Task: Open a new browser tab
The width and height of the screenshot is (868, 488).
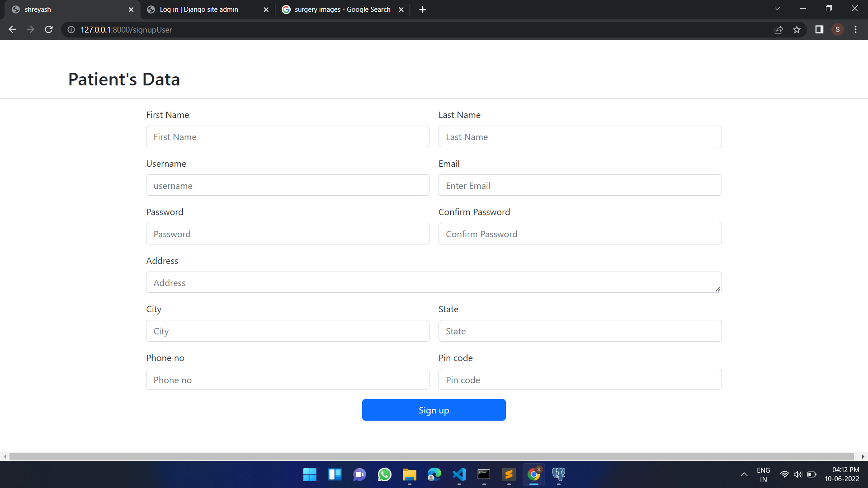Action: pos(422,9)
